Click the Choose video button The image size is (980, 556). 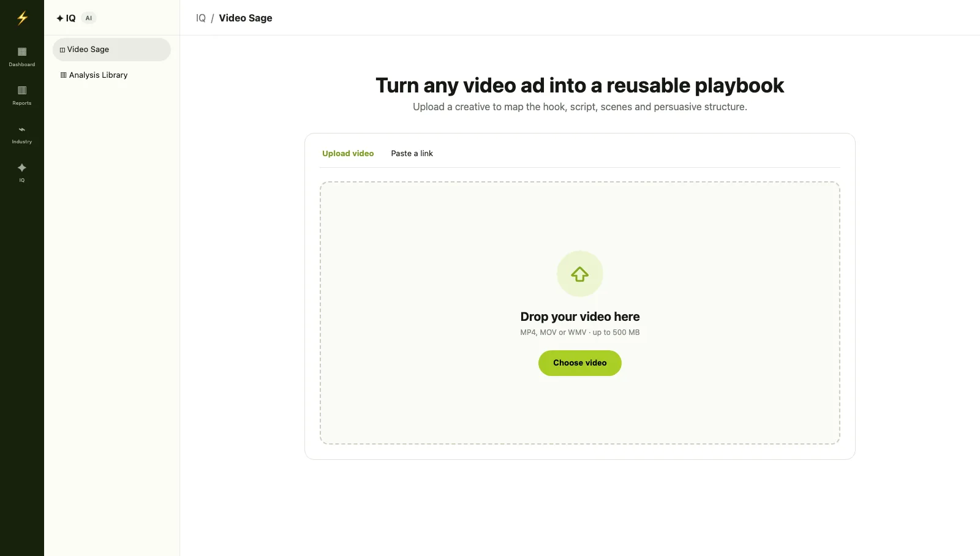pos(580,363)
